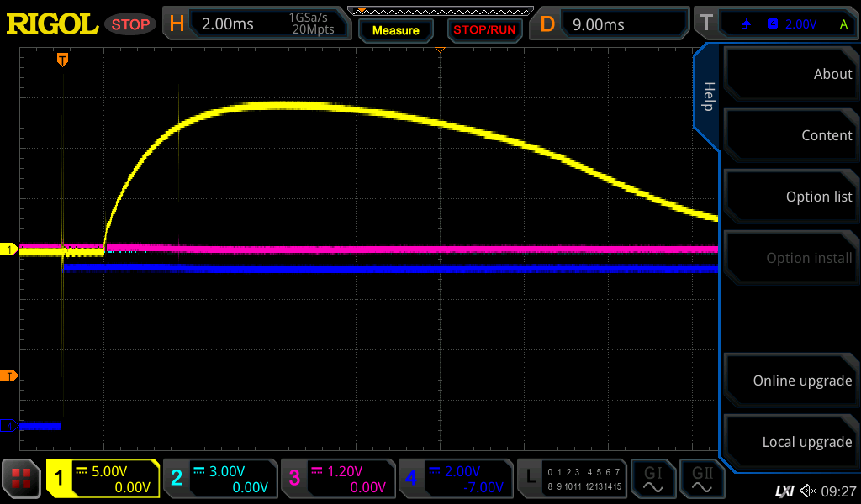The width and height of the screenshot is (861, 504).
Task: Toggle channel 2 cyan 3.00V label
Action: pos(219,479)
